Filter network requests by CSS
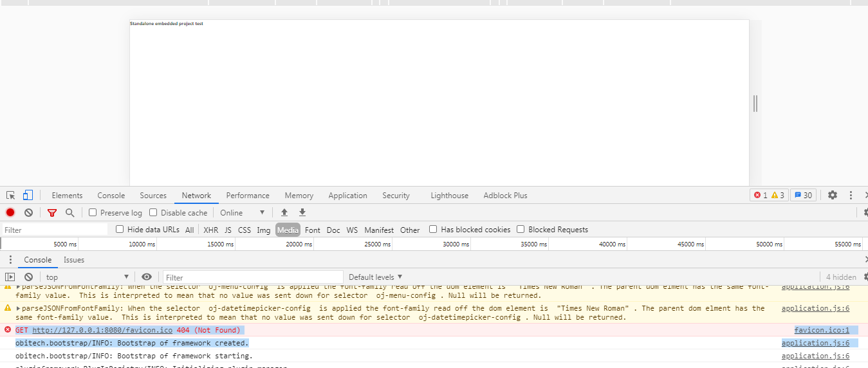Viewport: 868px width, 368px height. pos(245,230)
